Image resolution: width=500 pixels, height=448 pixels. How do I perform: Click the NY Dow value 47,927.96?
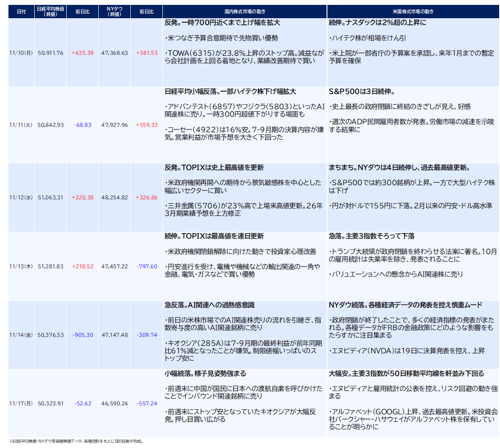tap(114, 125)
